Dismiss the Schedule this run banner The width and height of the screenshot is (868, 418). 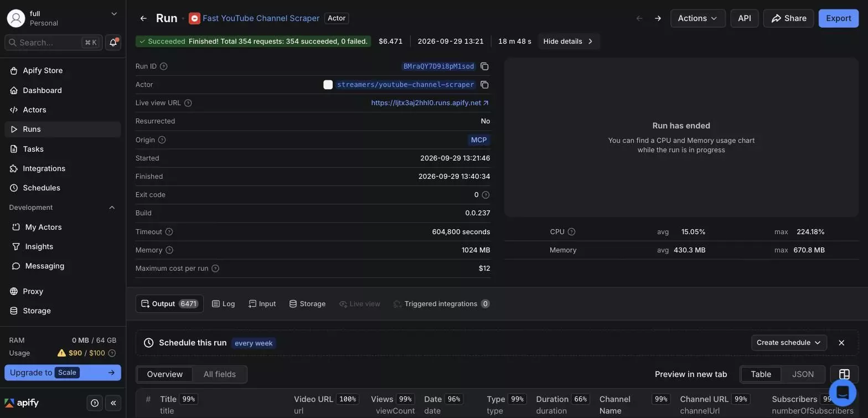click(x=841, y=343)
